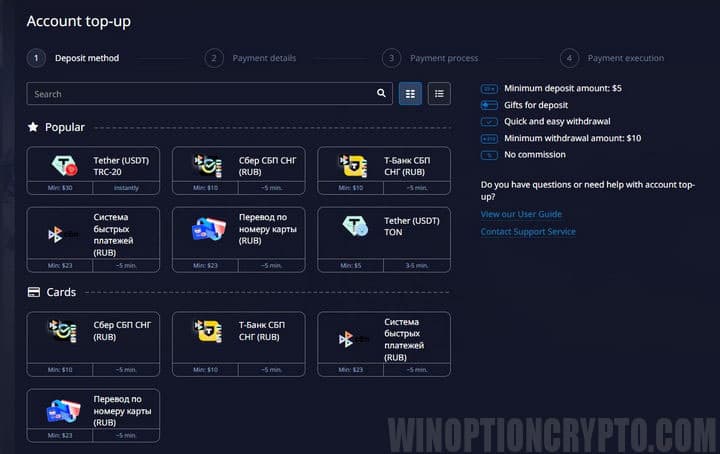The height and width of the screenshot is (454, 720).
Task: Select Tether (USDT) TON icon
Action: point(354,227)
